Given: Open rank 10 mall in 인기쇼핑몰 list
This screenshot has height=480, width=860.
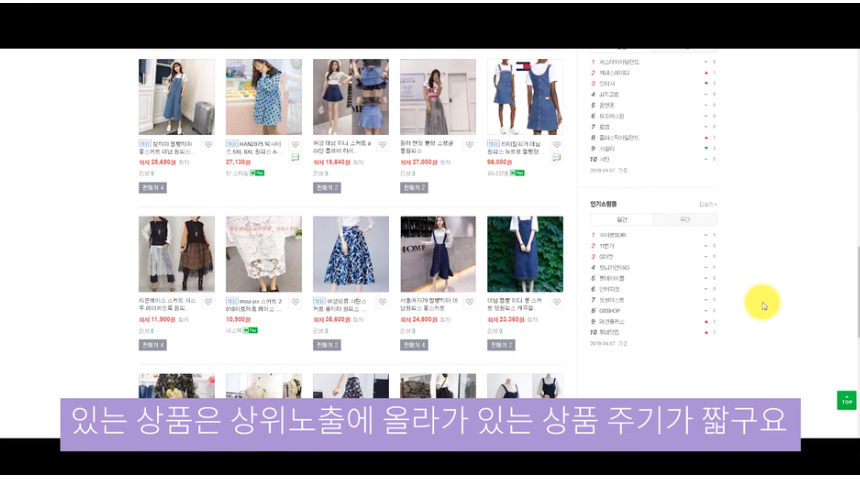Looking at the screenshot, I should tap(609, 332).
